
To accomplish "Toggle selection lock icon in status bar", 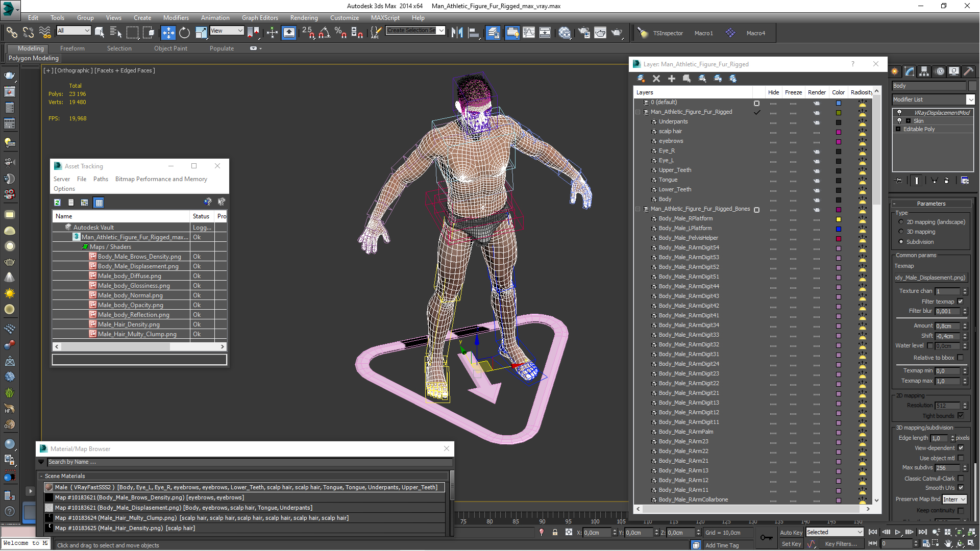I will [555, 532].
